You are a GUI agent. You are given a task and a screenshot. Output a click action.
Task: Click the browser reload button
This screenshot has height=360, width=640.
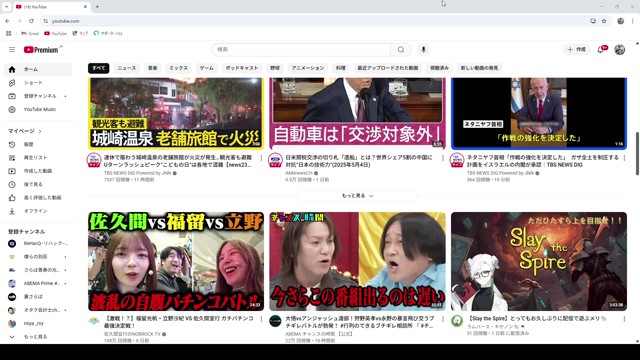(31, 21)
